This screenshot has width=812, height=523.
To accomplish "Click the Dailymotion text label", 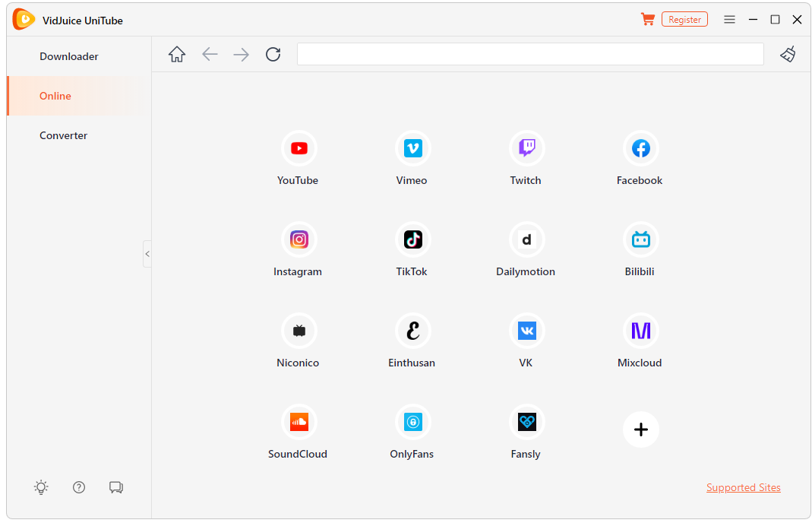I will [x=526, y=271].
